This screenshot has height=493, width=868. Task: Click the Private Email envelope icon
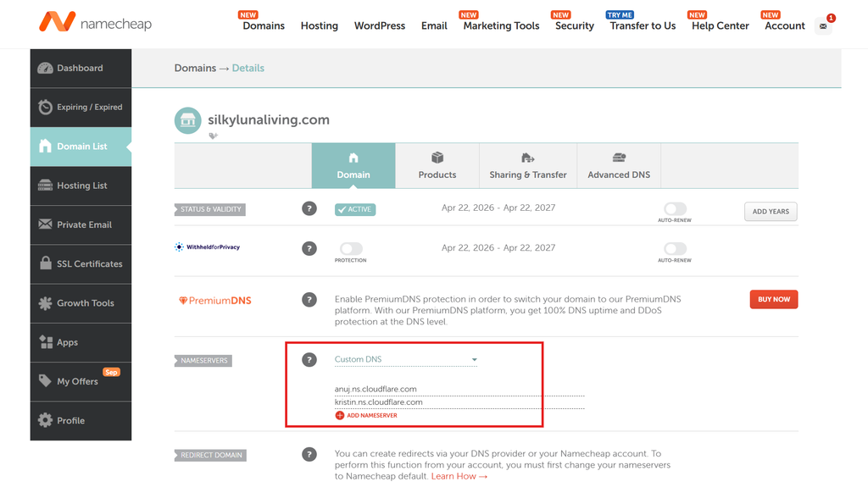45,224
